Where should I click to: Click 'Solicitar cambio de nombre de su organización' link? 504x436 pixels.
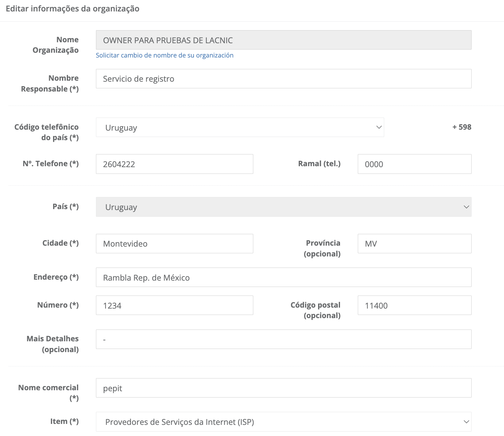point(165,55)
